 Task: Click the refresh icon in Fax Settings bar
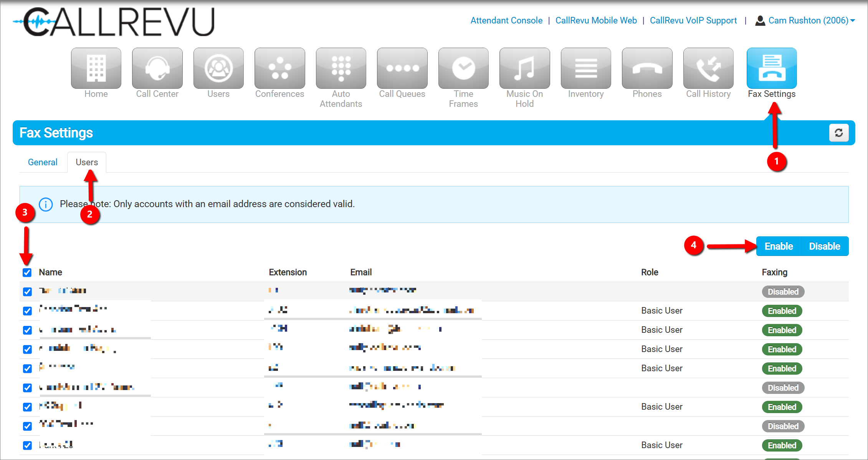(x=839, y=133)
